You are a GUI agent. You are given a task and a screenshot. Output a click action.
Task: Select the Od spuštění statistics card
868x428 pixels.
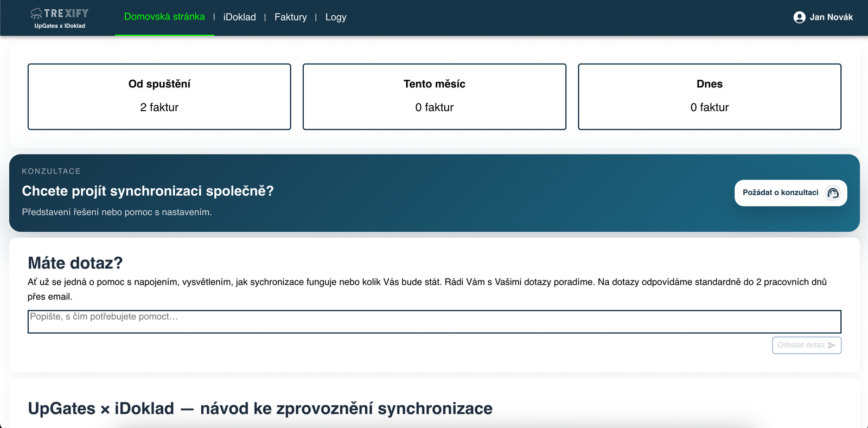159,97
